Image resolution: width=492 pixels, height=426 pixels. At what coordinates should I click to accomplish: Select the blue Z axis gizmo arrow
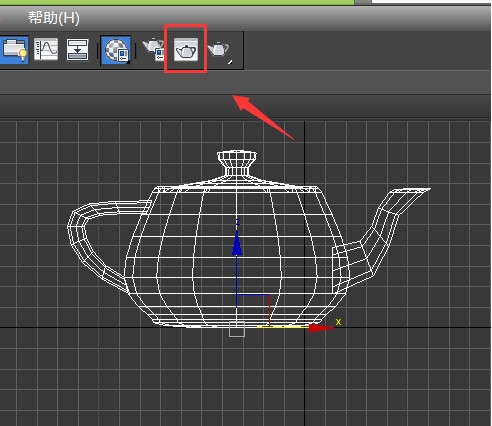(x=237, y=243)
